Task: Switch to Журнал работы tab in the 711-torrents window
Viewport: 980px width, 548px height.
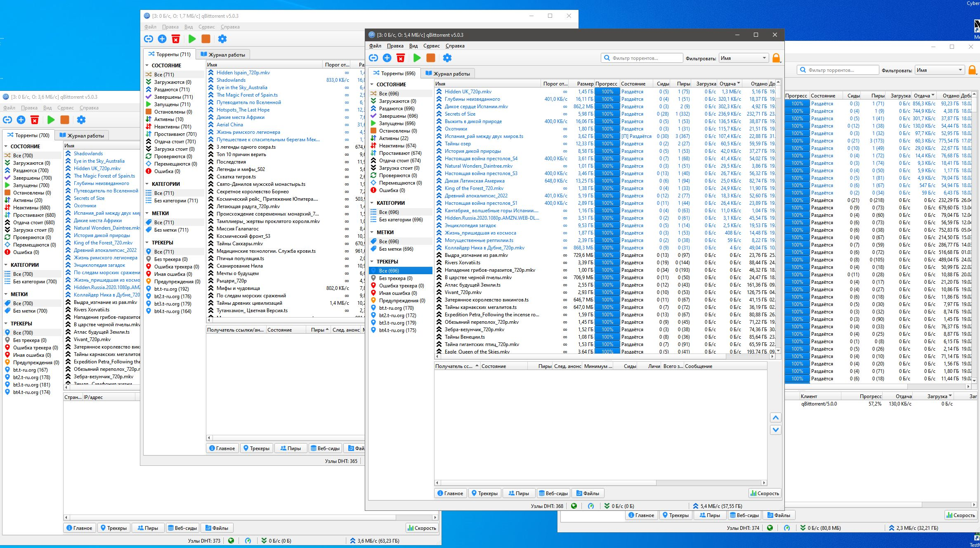Action: coord(223,55)
